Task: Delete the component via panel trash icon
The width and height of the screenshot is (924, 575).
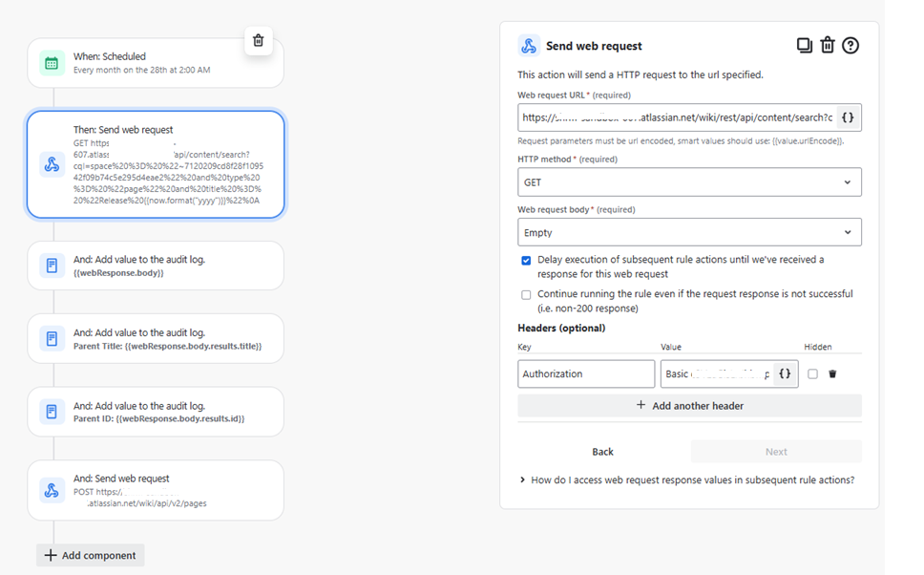Action: point(828,46)
